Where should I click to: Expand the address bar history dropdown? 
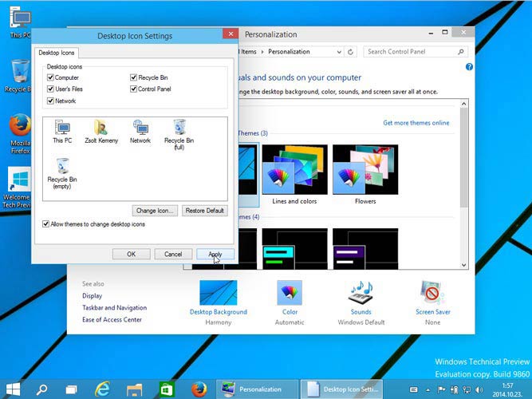pos(339,52)
